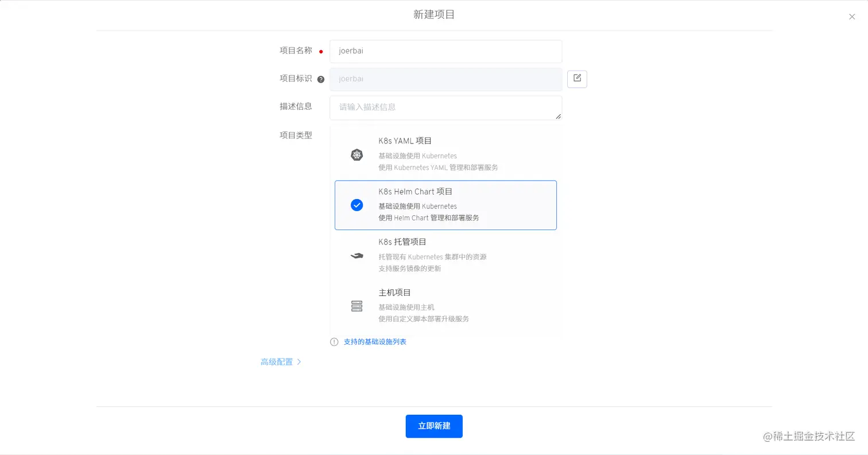The image size is (868, 455).
Task: Click the text 支持服务镜像的更新
Action: [x=410, y=269]
